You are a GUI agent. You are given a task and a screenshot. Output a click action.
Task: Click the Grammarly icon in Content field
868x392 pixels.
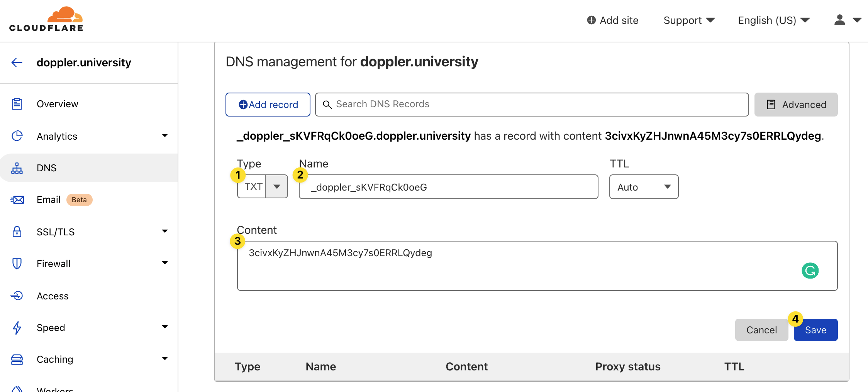pyautogui.click(x=810, y=270)
